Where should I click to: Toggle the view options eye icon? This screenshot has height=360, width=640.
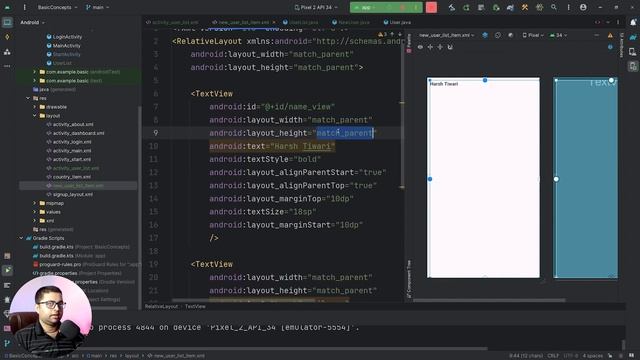[x=420, y=47]
